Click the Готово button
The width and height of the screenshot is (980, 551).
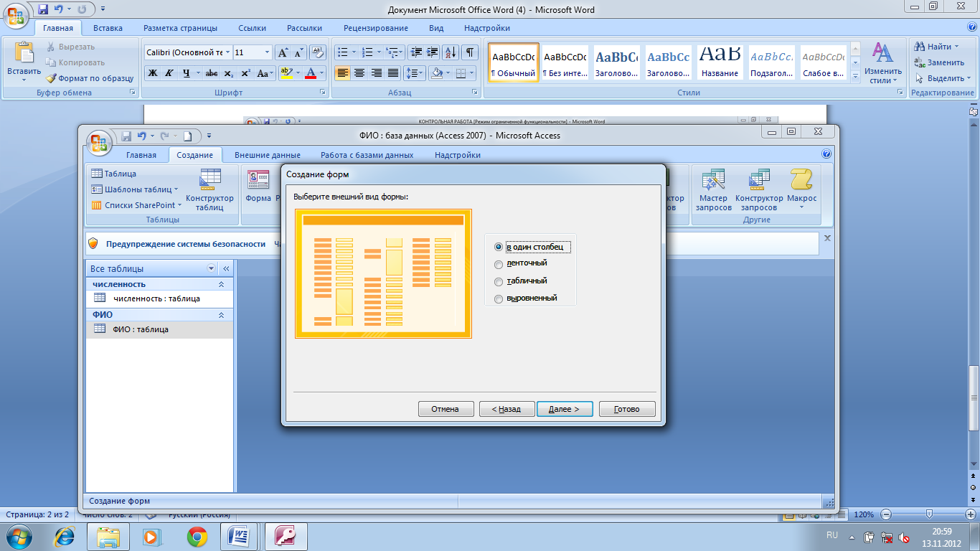coord(627,409)
